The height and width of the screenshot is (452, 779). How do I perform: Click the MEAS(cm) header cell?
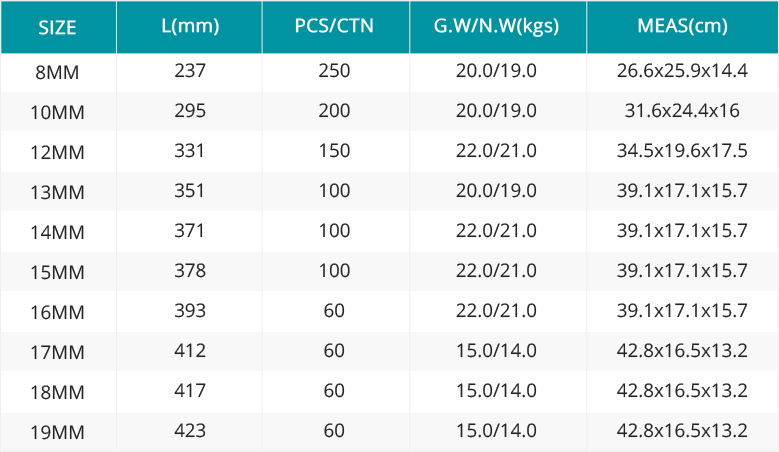point(682,27)
